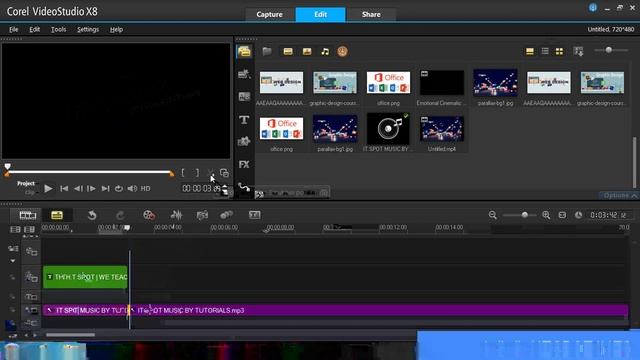Toggle the Title track button
The image size is (640, 360).
click(31, 297)
